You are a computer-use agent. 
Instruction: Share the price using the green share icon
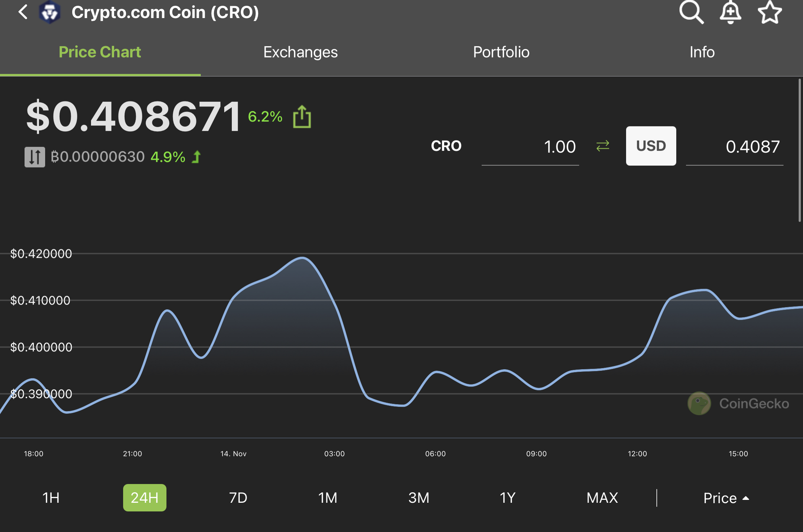302,117
